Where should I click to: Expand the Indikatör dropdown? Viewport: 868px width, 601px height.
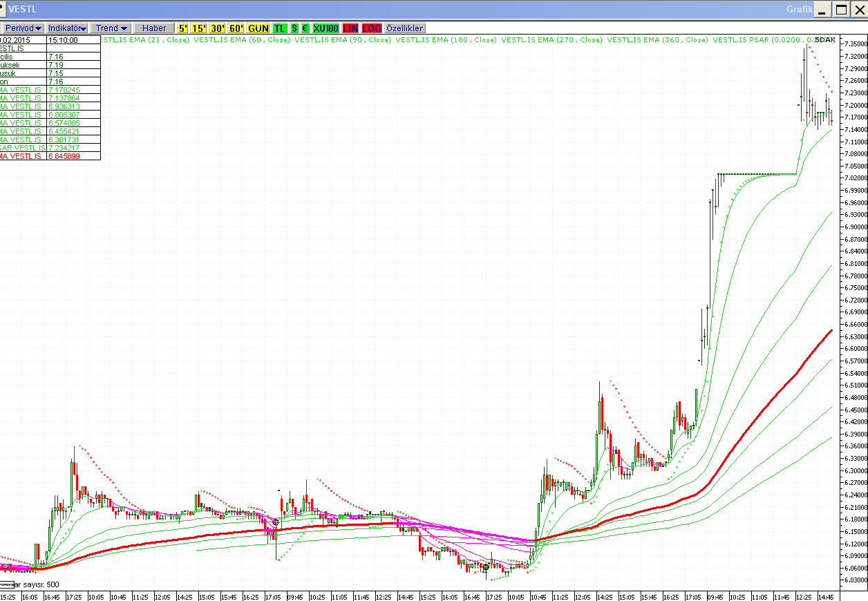pos(67,28)
